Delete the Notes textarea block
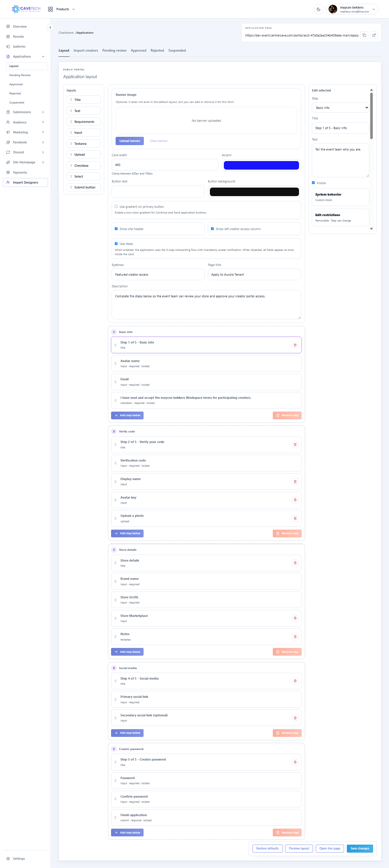This screenshot has width=389, height=868. click(295, 637)
